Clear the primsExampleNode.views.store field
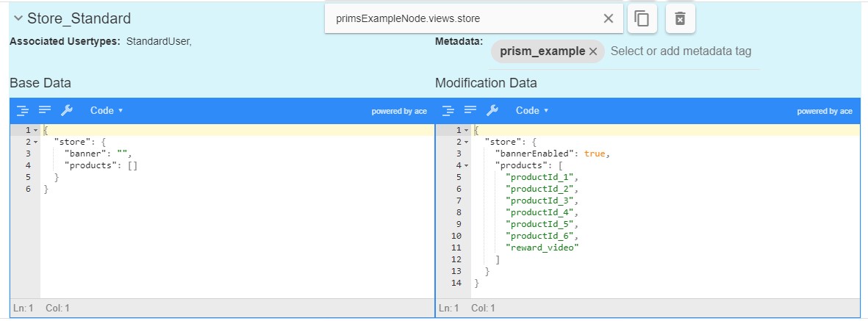 (608, 18)
